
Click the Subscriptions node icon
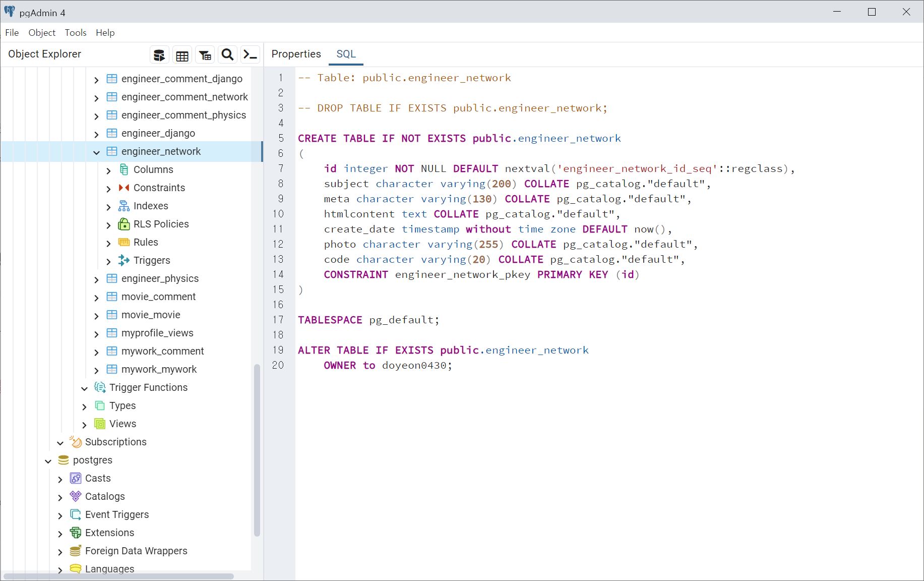click(x=76, y=442)
